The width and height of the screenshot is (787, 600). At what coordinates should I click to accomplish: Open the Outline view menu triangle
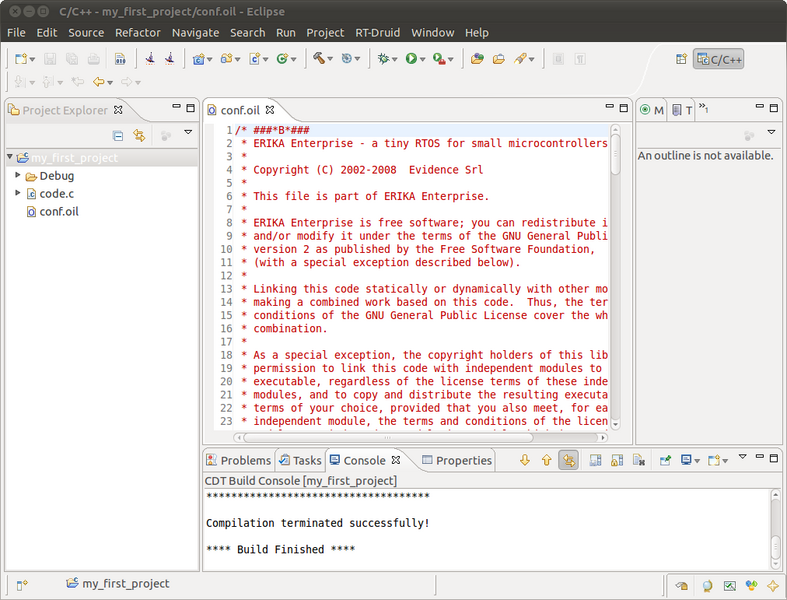[771, 132]
